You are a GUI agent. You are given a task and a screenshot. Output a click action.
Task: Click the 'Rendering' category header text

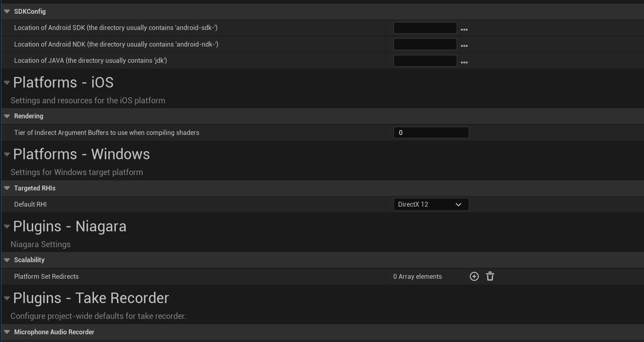[x=29, y=116]
